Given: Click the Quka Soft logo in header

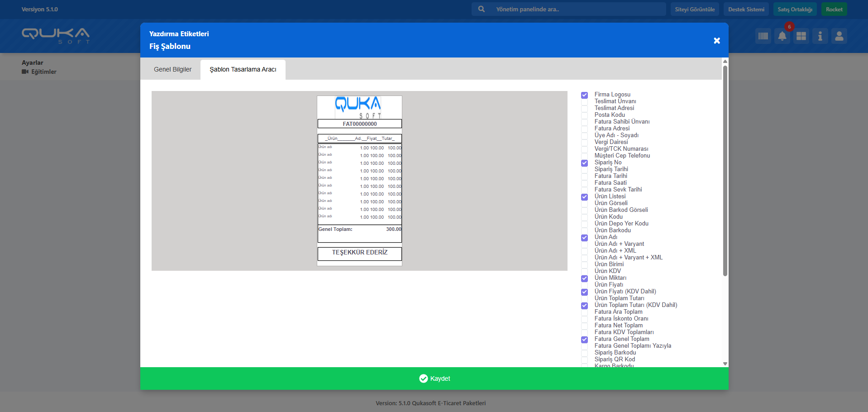Looking at the screenshot, I should [56, 35].
